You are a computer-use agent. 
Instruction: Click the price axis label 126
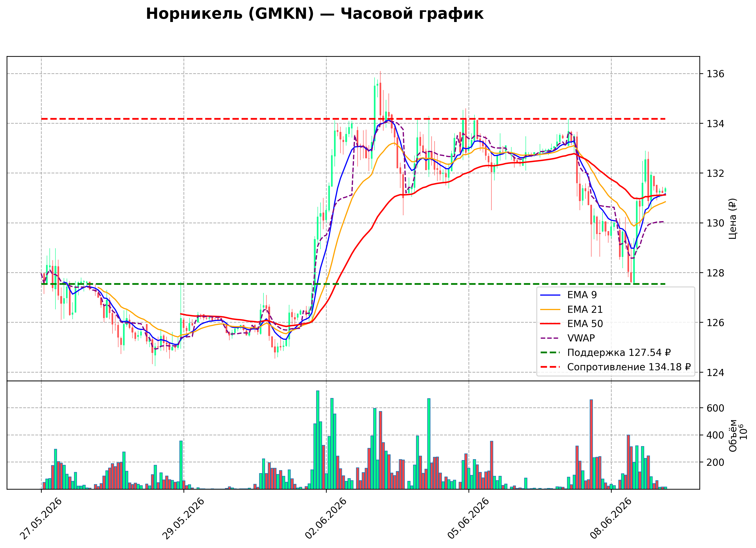pos(715,322)
